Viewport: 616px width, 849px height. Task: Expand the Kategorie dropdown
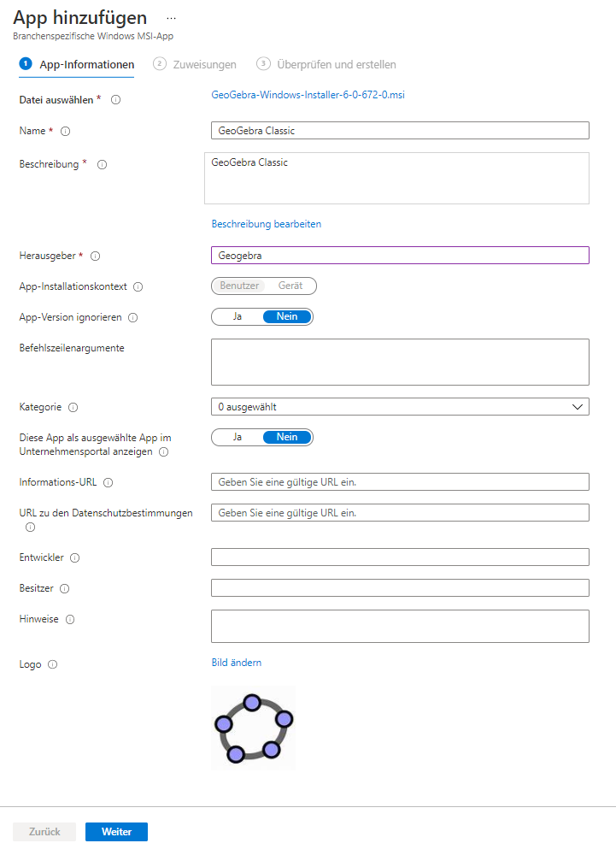400,407
